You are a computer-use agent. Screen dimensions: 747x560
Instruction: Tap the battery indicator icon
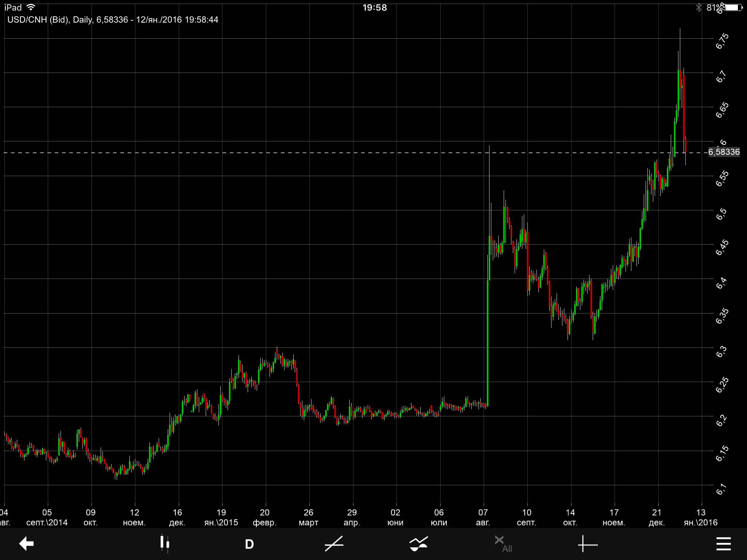[x=734, y=7]
